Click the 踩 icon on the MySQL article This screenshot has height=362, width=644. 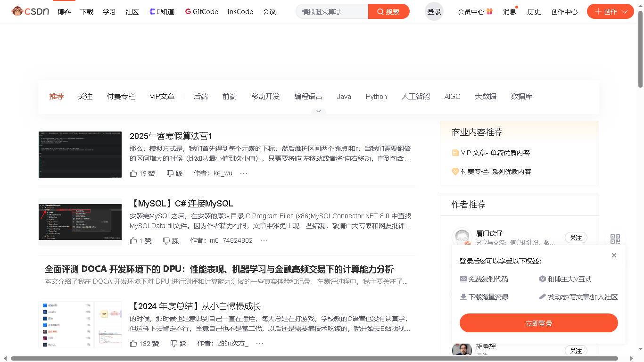170,240
